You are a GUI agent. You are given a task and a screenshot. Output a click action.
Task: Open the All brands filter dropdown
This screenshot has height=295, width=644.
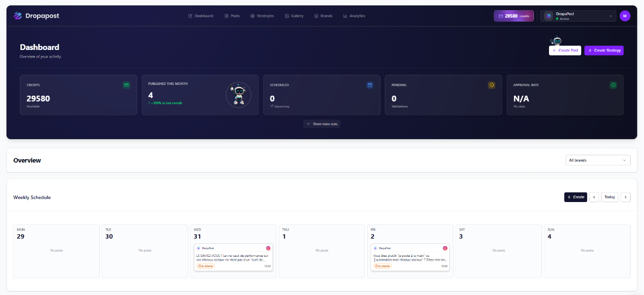click(x=598, y=160)
